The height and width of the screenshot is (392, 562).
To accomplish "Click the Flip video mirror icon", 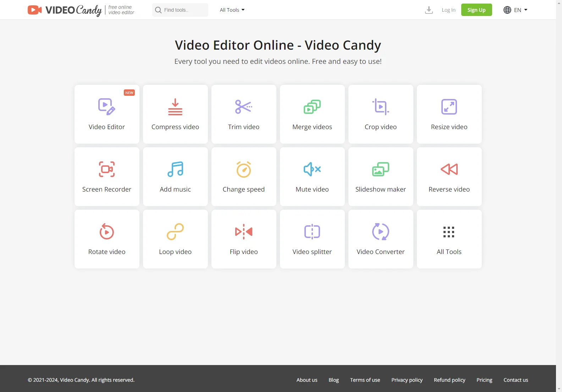I will pos(244,232).
